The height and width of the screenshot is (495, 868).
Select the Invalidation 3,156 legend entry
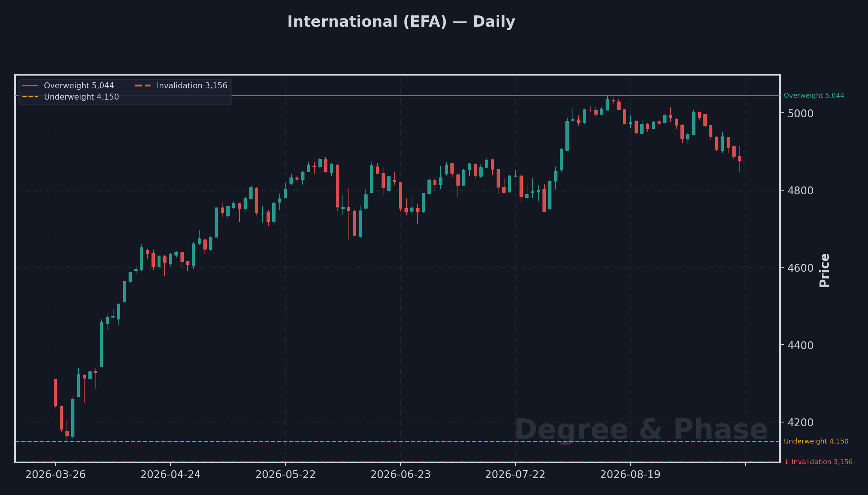pos(181,86)
